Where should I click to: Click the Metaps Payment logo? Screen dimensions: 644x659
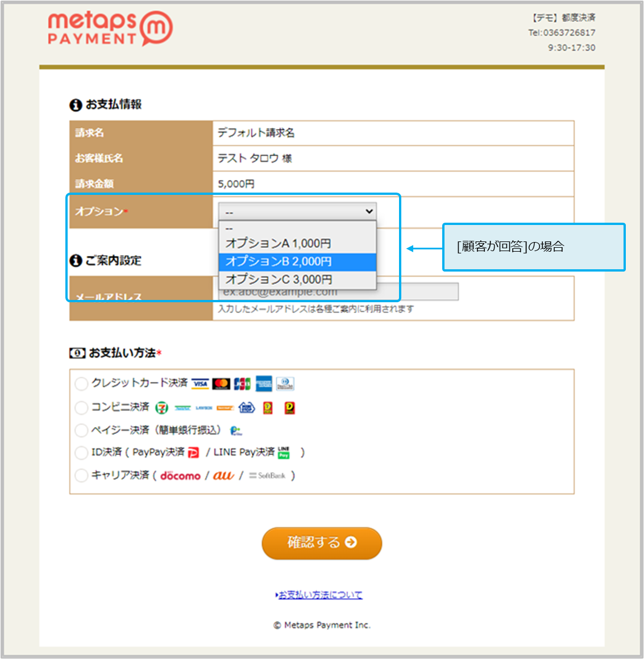(x=110, y=28)
